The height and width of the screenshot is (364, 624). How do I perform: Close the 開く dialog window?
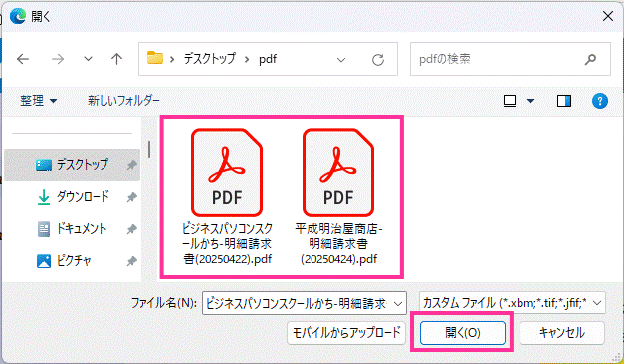[x=608, y=16]
